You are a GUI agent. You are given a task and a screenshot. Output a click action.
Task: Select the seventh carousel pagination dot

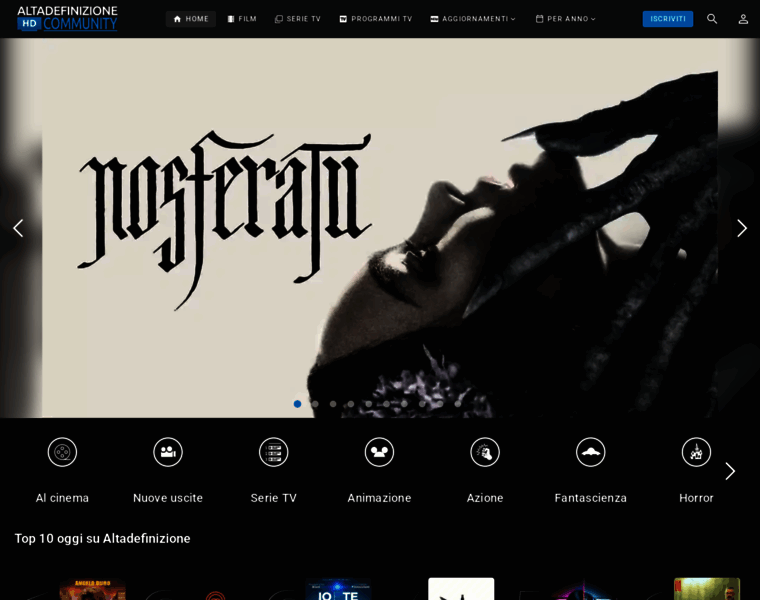[404, 404]
